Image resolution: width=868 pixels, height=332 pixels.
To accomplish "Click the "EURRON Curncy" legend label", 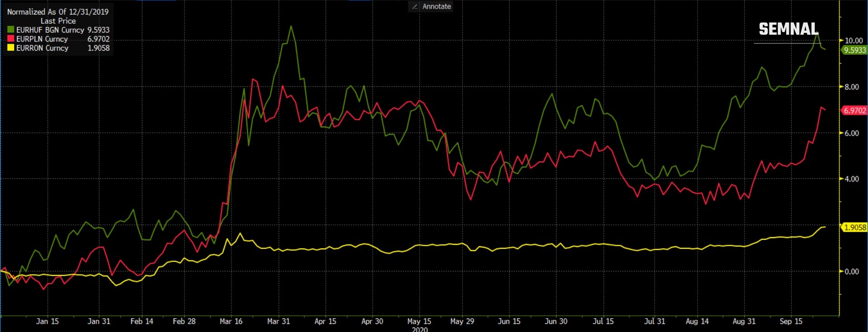I will coord(42,48).
